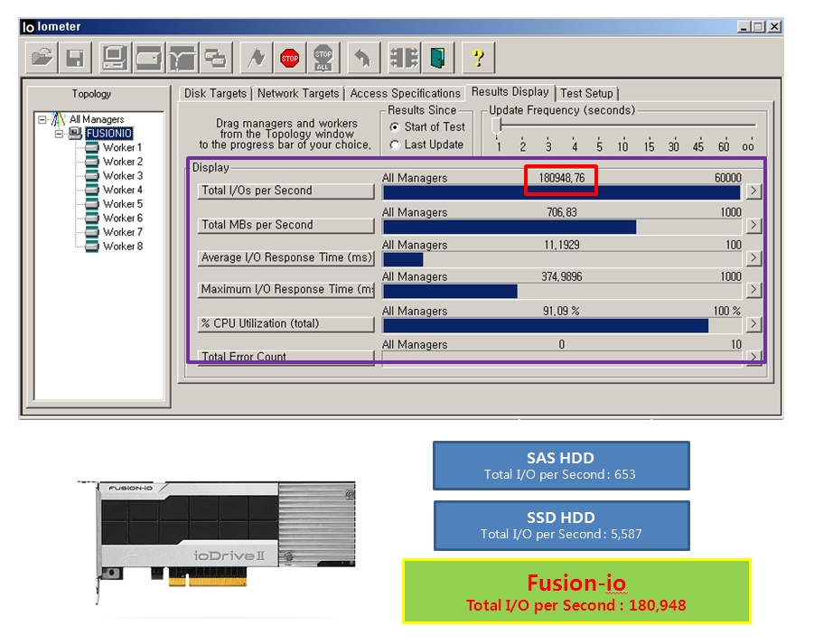Collapse the All Managers tree node
The width and height of the screenshot is (814, 644).
click(42, 120)
